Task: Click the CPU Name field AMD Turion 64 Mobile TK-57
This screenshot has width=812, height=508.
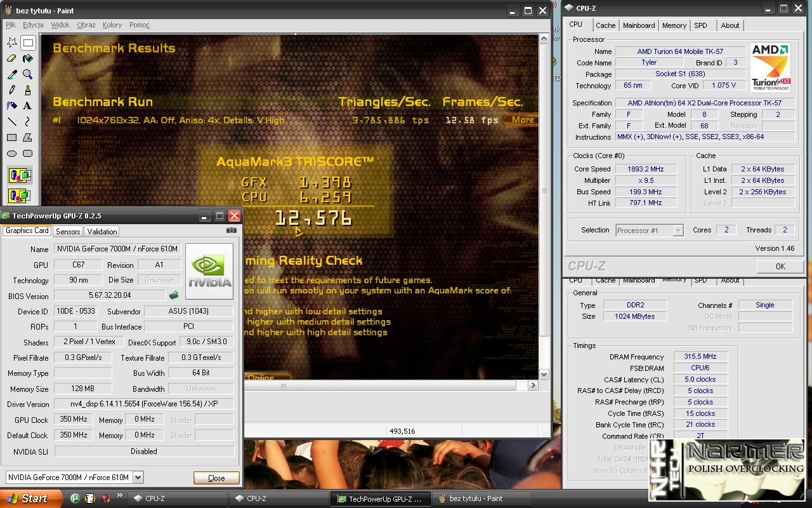Action: click(680, 51)
